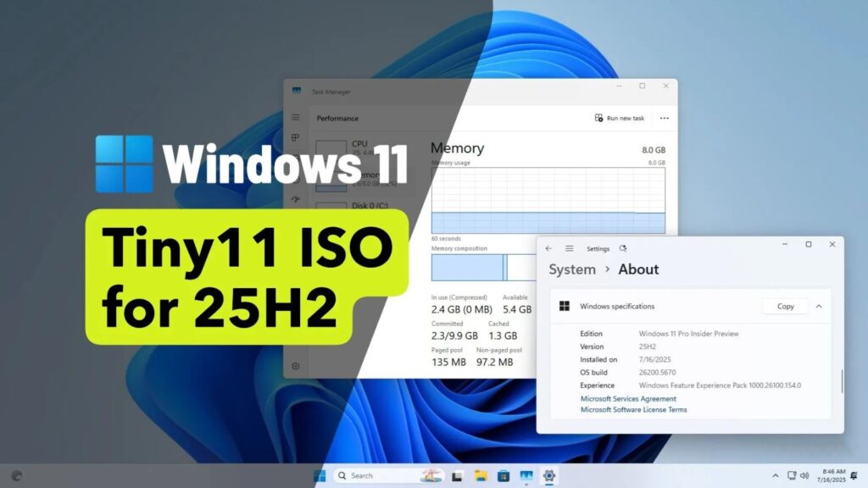Click search highlight image in taskbar search
Viewport: 868px width, 488px height.
click(431, 475)
